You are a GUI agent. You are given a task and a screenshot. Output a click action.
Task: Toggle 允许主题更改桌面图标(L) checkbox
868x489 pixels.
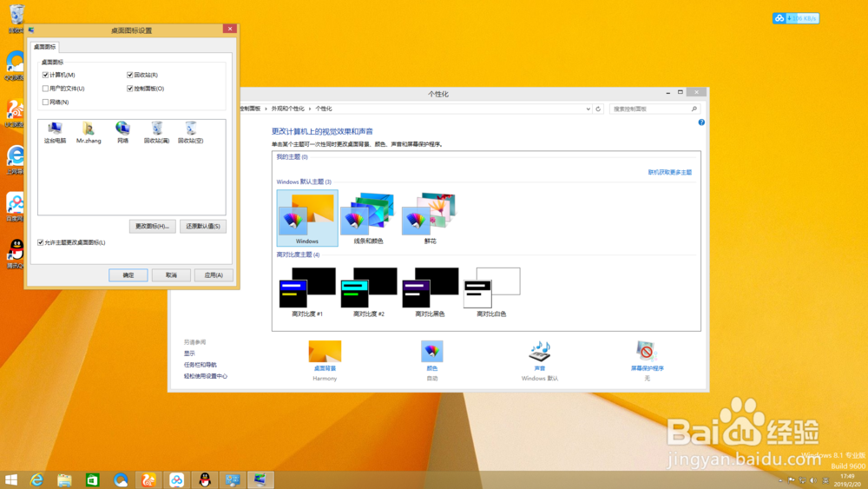pyautogui.click(x=41, y=242)
